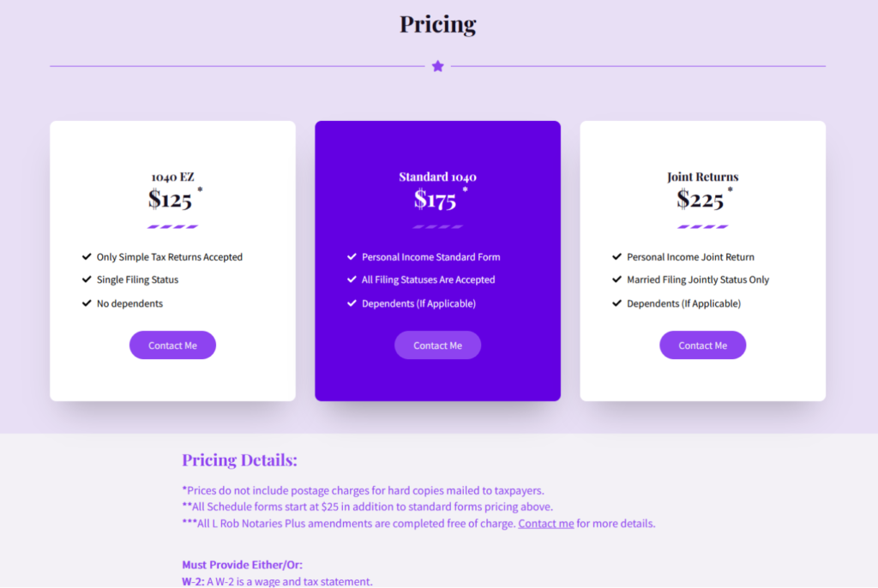This screenshot has height=588, width=878.
Task: Contact Me button under 1040 EZ plan
Action: pyautogui.click(x=172, y=345)
